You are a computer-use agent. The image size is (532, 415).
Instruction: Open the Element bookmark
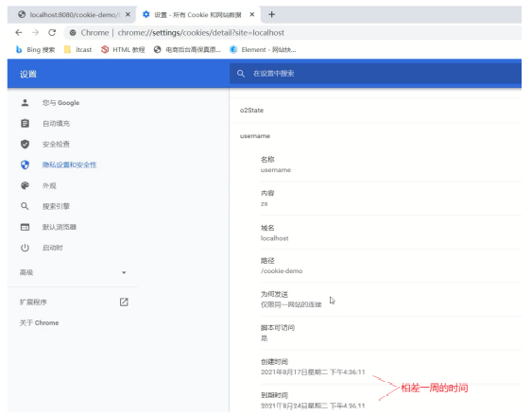263,50
